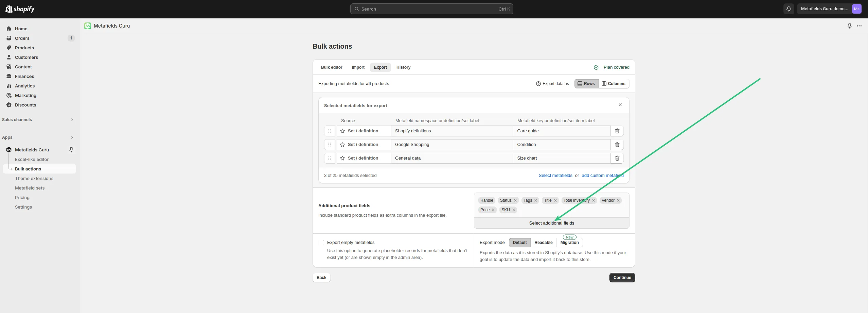Image resolution: width=868 pixels, height=313 pixels.
Task: Click the Continue button
Action: pos(622,278)
